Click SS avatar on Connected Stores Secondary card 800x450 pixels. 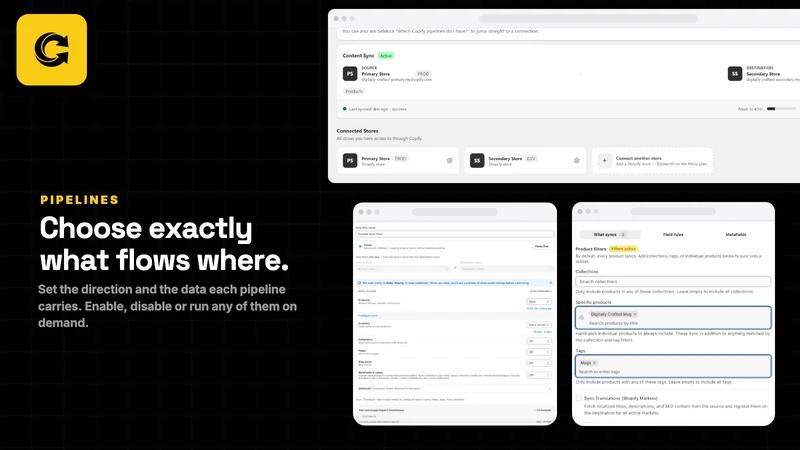(477, 161)
